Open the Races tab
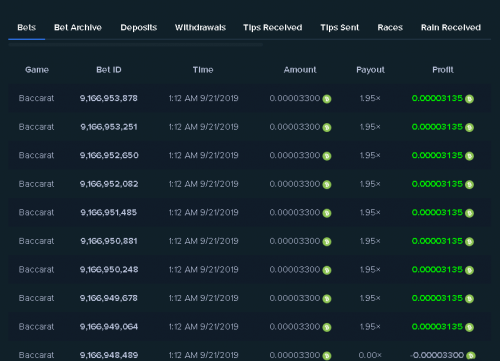This screenshot has width=500, height=361. (390, 27)
